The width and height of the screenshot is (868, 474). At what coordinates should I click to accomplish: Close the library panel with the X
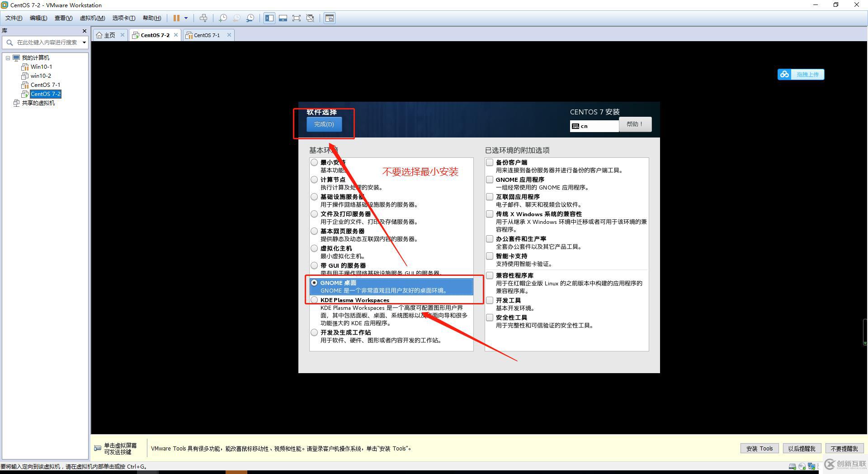(x=85, y=31)
